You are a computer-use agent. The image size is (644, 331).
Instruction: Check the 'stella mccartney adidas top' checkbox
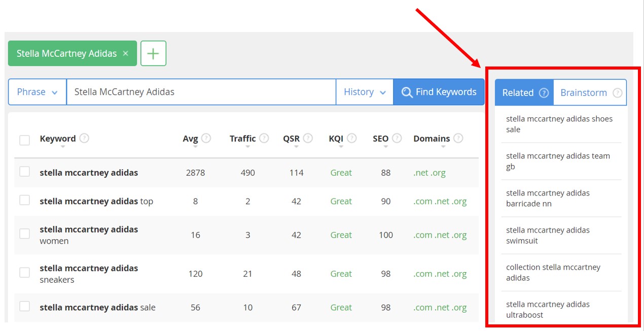coord(24,200)
